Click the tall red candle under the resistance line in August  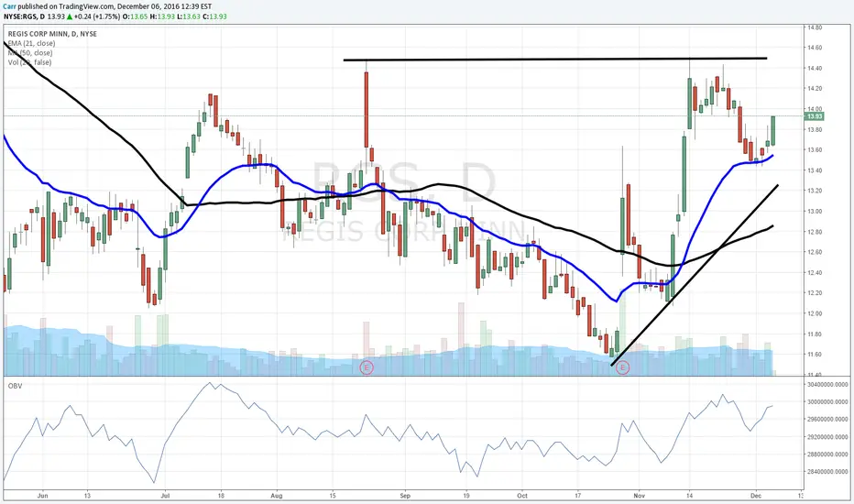[x=367, y=109]
